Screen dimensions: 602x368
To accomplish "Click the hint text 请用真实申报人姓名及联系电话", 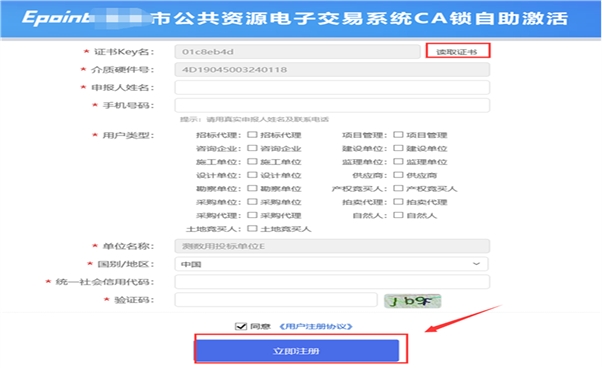I will tap(268, 119).
